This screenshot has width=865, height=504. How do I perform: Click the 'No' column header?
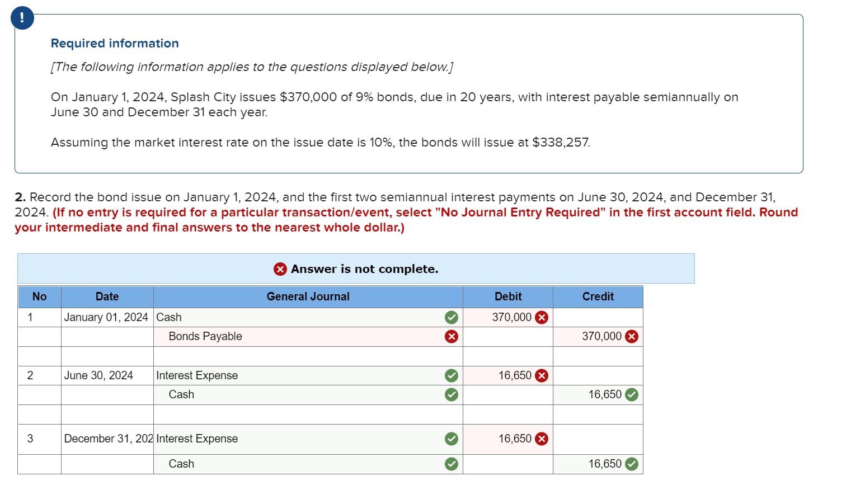39,297
